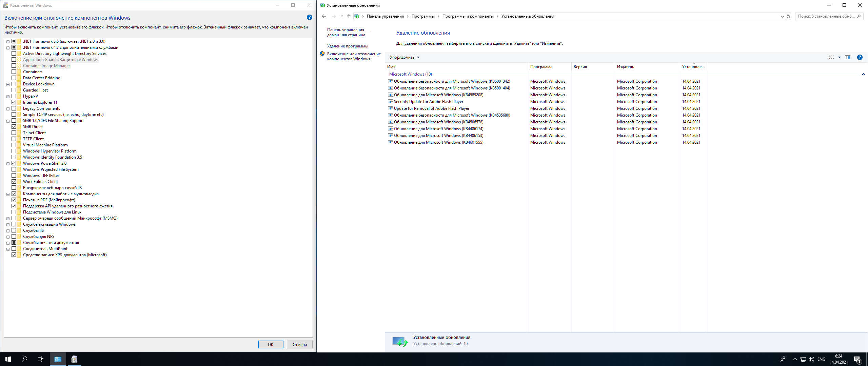Open taskbar search
868x366 pixels.
pyautogui.click(x=24, y=359)
